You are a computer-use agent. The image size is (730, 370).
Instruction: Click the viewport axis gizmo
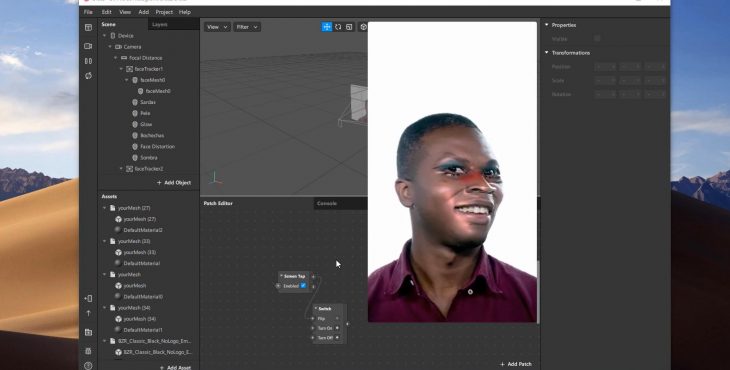pyautogui.click(x=214, y=177)
